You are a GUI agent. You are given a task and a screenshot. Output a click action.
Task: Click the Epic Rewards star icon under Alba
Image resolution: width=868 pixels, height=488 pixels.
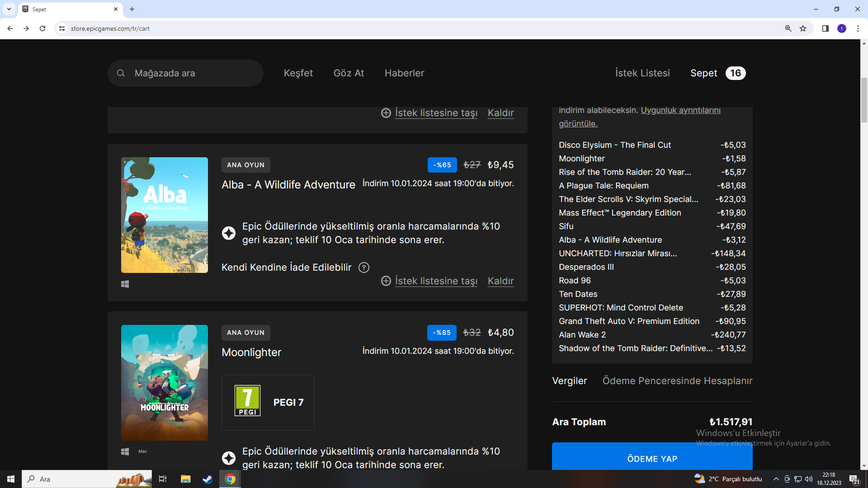click(x=229, y=233)
